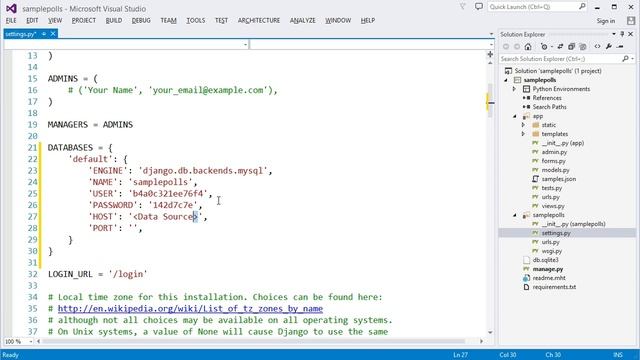
Task: Expand the templates folder
Action: tap(523, 134)
